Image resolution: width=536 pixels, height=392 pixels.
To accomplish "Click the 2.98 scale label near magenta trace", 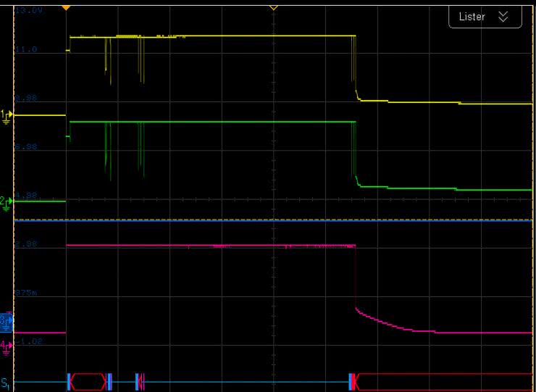I will [28, 244].
